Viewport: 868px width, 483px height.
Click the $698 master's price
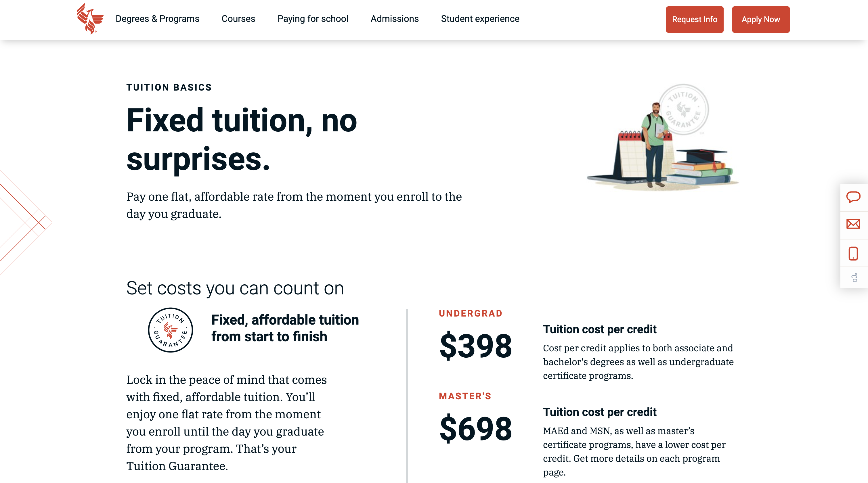[x=476, y=428]
